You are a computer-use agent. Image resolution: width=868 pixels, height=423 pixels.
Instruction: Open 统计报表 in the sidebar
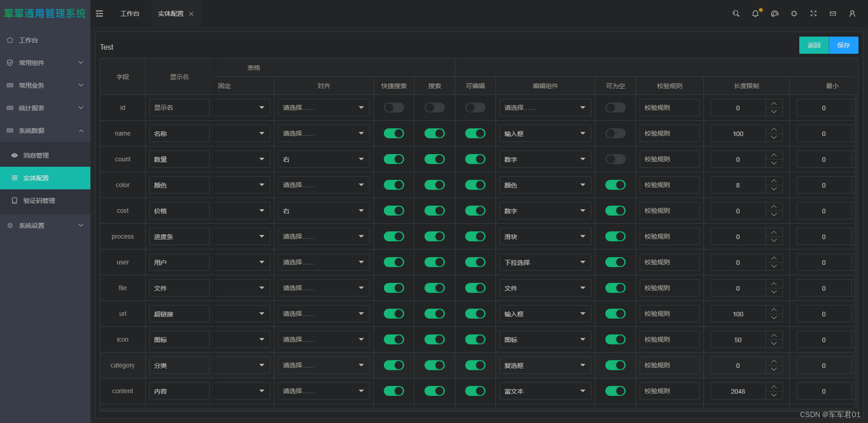45,108
